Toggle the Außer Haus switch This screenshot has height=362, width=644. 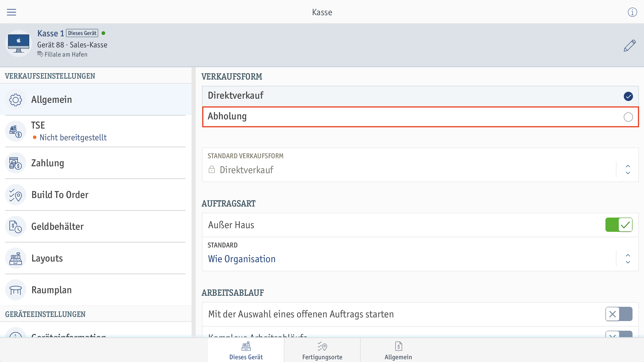(x=619, y=225)
